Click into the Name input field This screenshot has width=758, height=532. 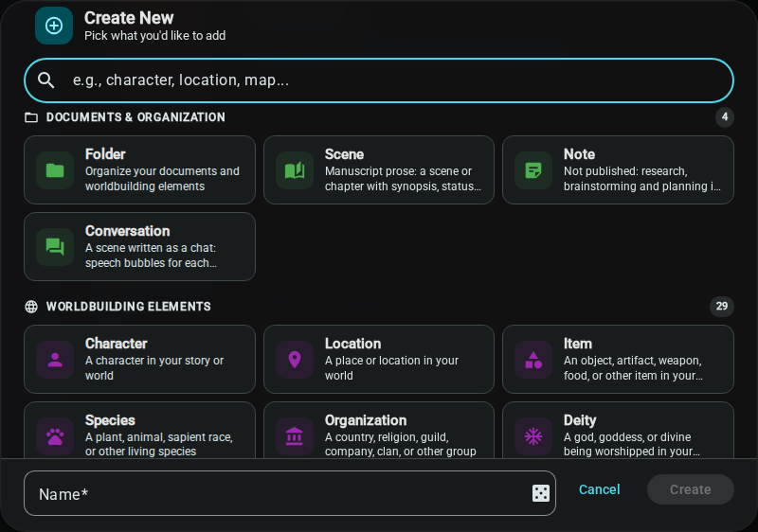point(290,493)
